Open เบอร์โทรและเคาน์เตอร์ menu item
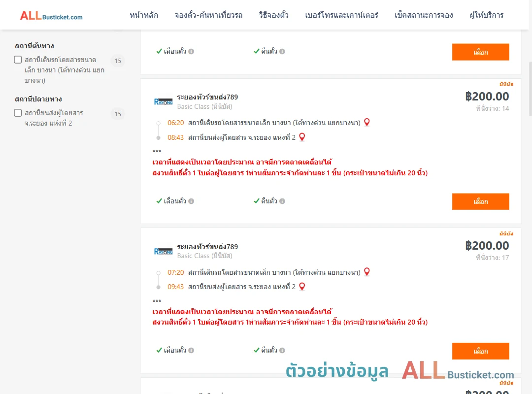 point(341,15)
